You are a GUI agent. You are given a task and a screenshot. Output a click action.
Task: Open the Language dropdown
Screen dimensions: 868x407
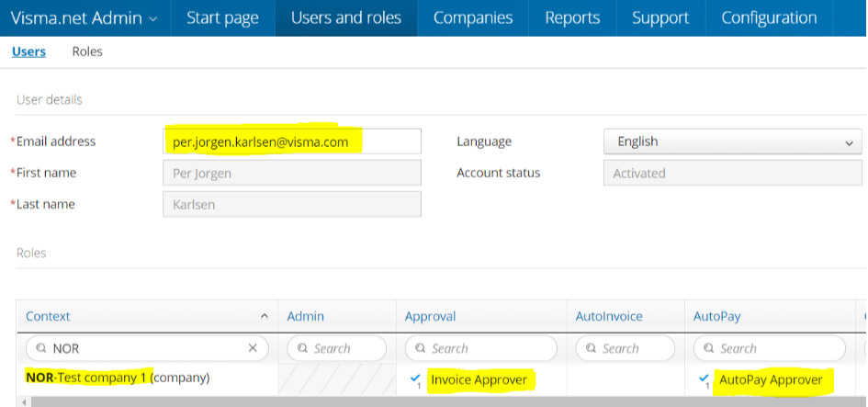click(732, 141)
